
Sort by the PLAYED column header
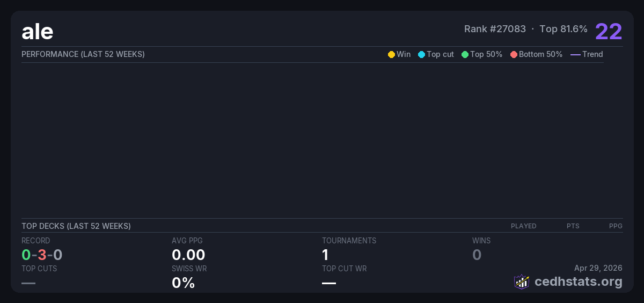523,226
